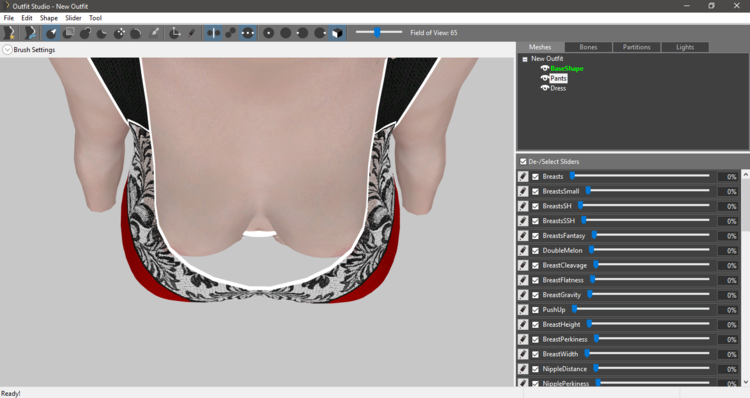Pick the Deflate brush tool

(102, 33)
